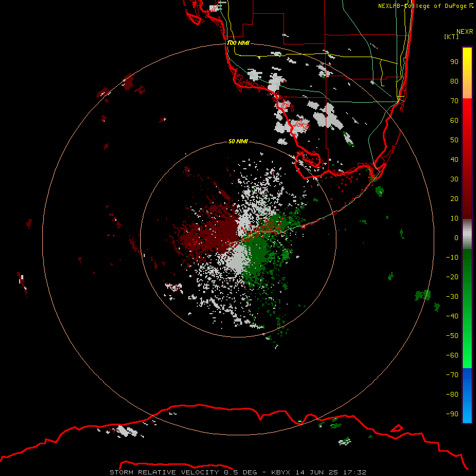Viewport: 476px width, 476px height.
Task: Click the positive 10 knot scale label
Action: [x=454, y=218]
